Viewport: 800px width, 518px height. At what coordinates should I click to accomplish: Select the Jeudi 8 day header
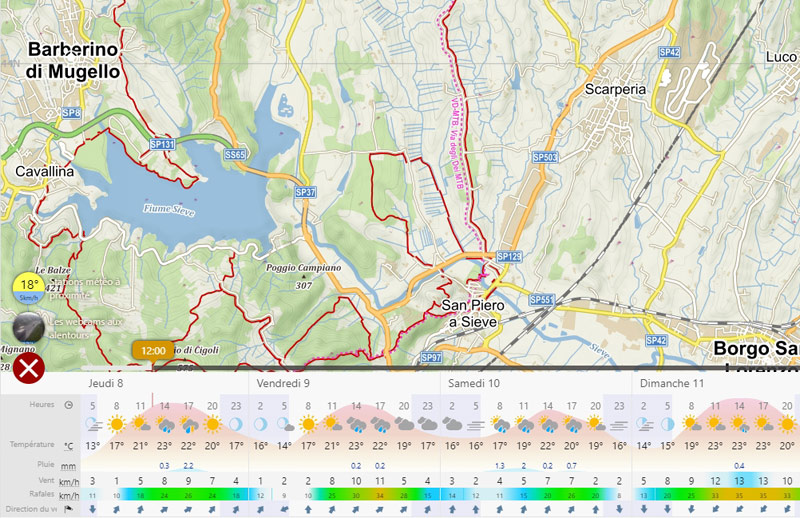[106, 383]
